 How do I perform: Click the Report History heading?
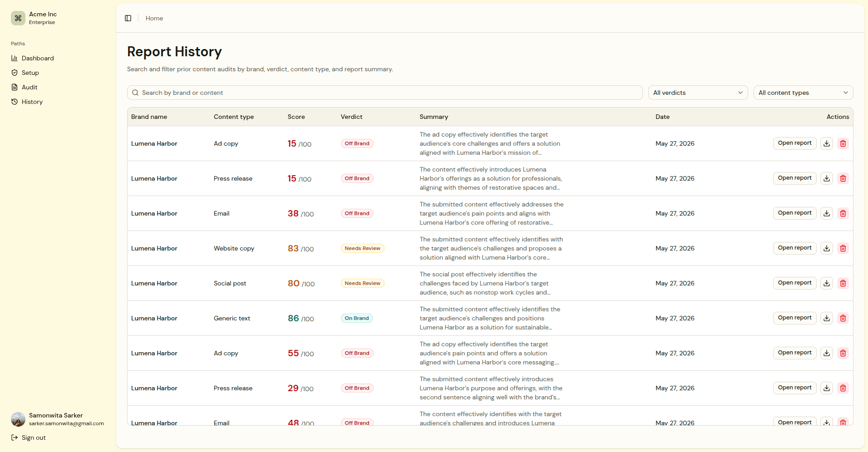click(174, 52)
